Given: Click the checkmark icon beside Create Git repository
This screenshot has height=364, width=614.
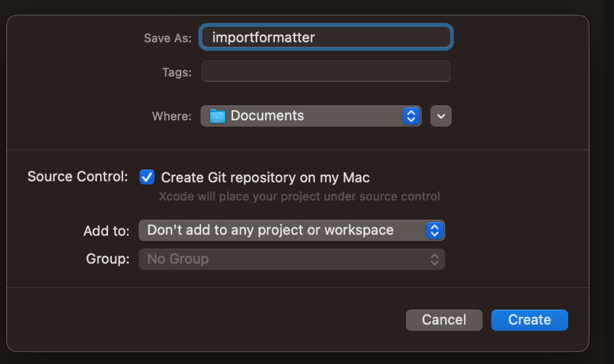Looking at the screenshot, I should pyautogui.click(x=147, y=177).
